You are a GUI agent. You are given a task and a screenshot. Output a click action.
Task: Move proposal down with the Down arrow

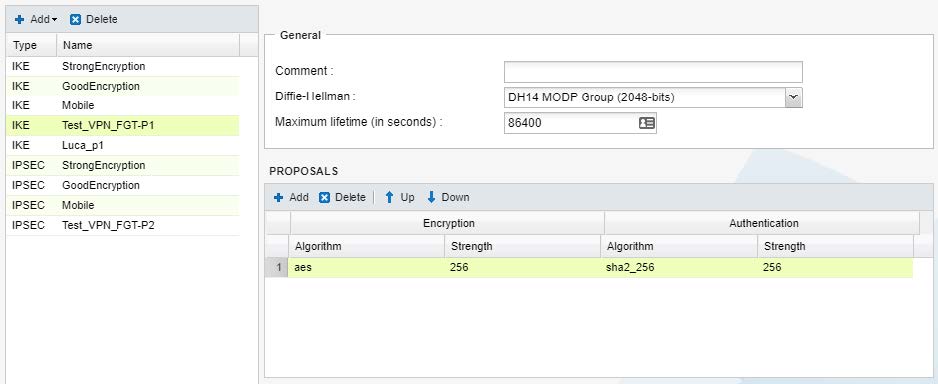point(431,197)
